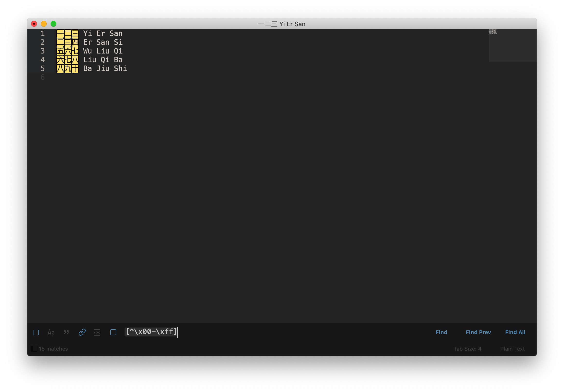Click the minimap code preview

493,32
